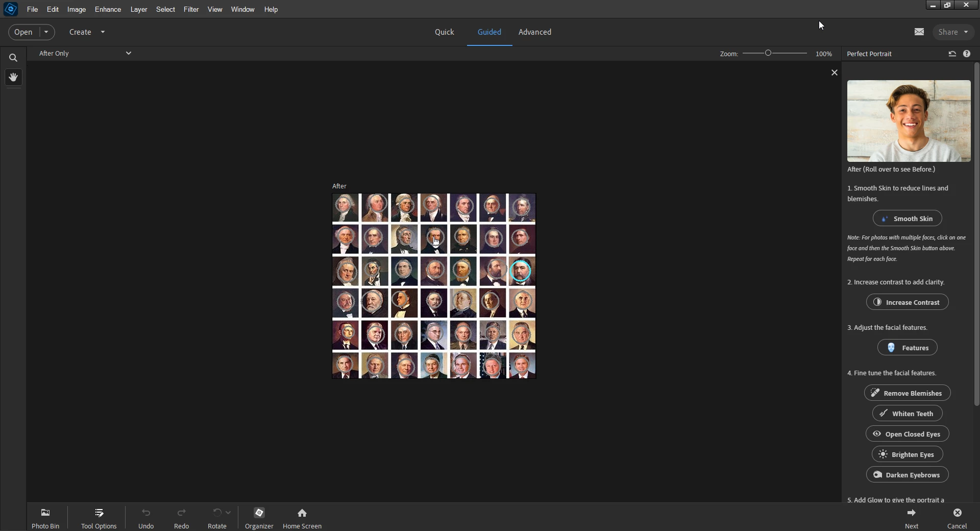This screenshot has width=980, height=531.
Task: Apply Smooth Skin
Action: click(x=908, y=219)
